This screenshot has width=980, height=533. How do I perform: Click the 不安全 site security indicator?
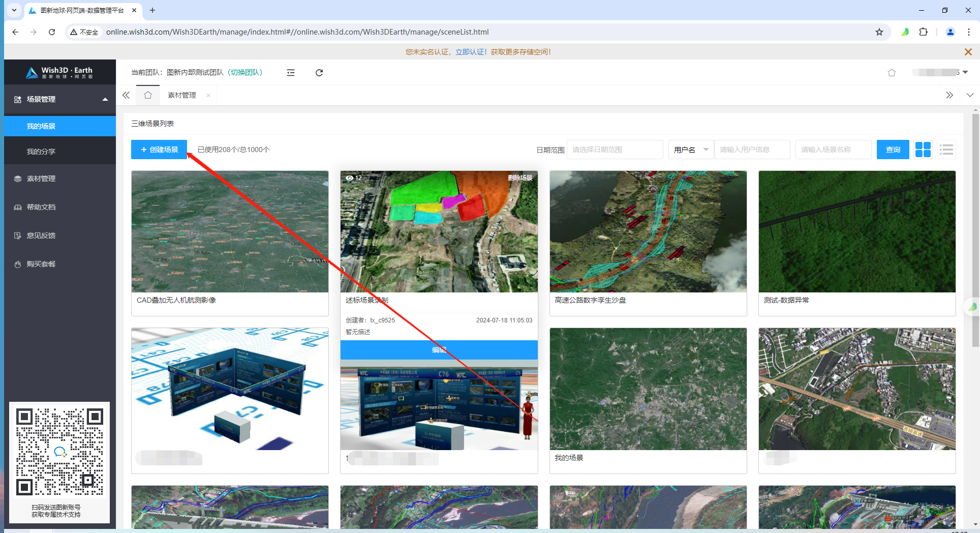tap(84, 32)
